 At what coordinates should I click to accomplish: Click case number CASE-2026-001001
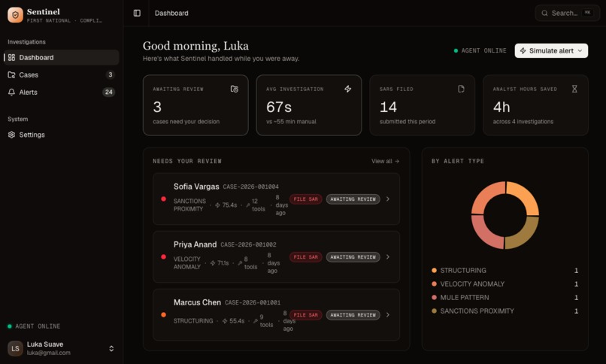(253, 302)
